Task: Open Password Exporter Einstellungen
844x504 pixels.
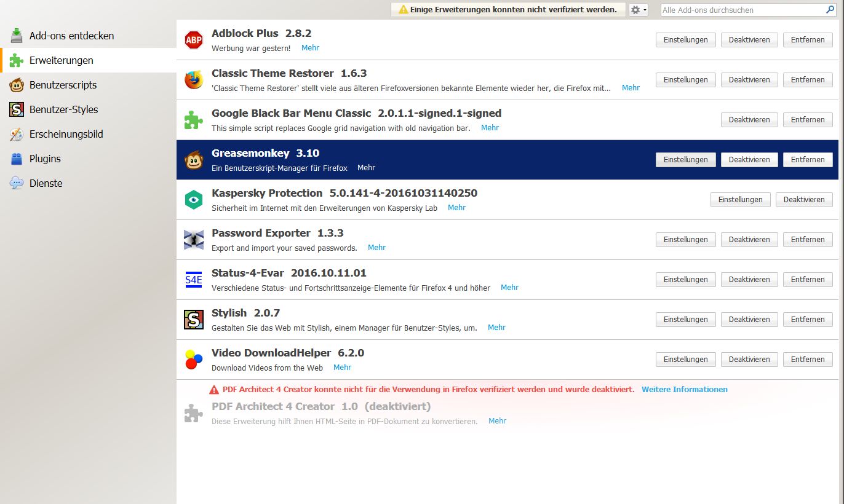Action: pos(686,240)
